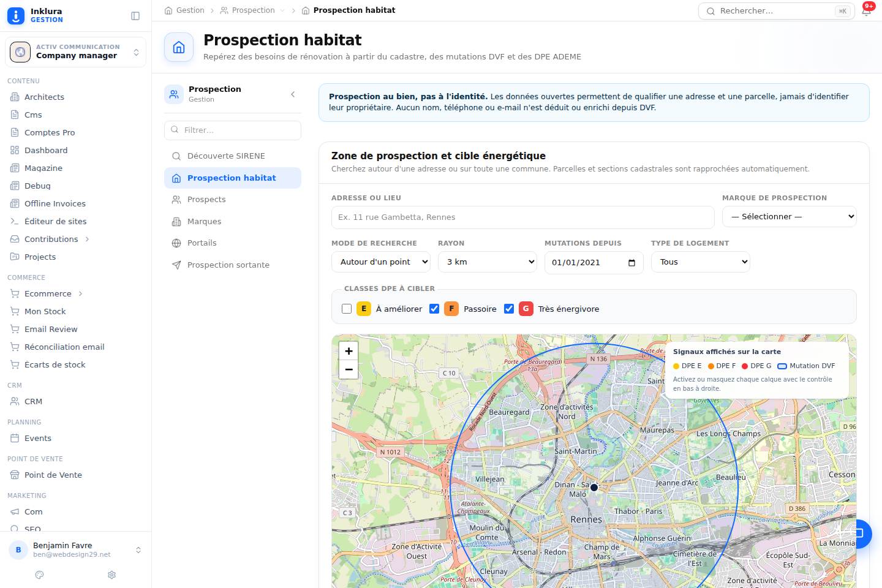Click the Point de Vente store icon
Image resolution: width=882 pixels, height=588 pixels.
click(15, 475)
